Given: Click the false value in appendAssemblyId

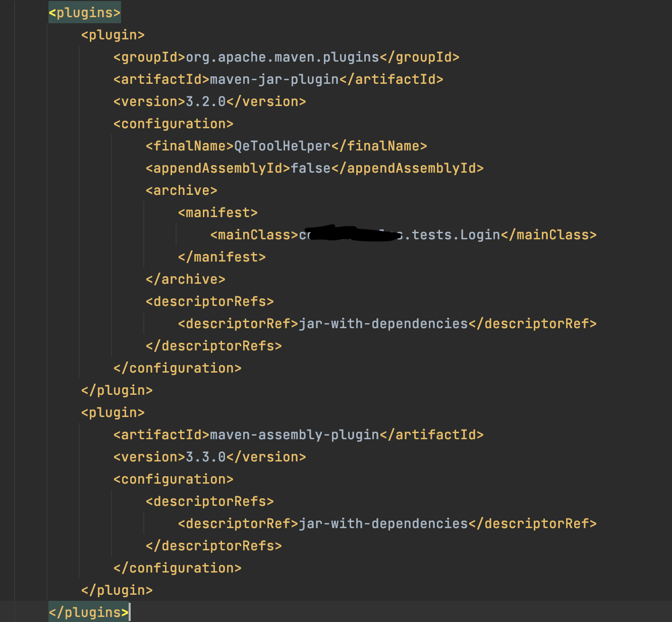Looking at the screenshot, I should click(x=311, y=168).
